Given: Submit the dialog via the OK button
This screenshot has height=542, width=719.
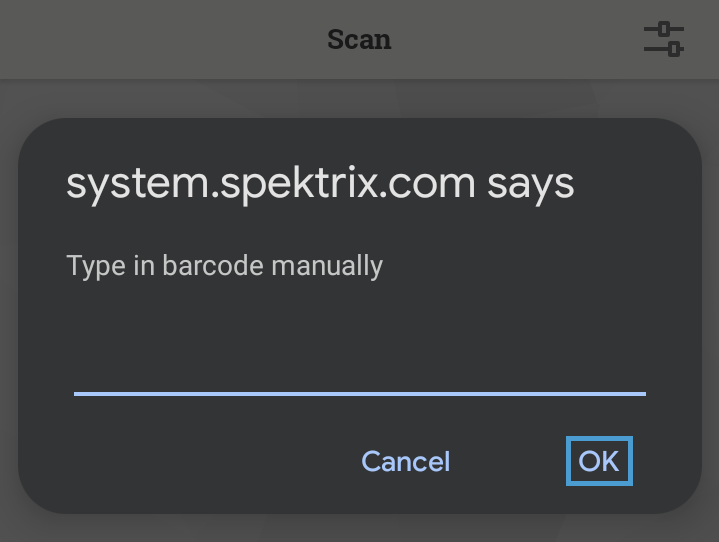Looking at the screenshot, I should 599,461.
